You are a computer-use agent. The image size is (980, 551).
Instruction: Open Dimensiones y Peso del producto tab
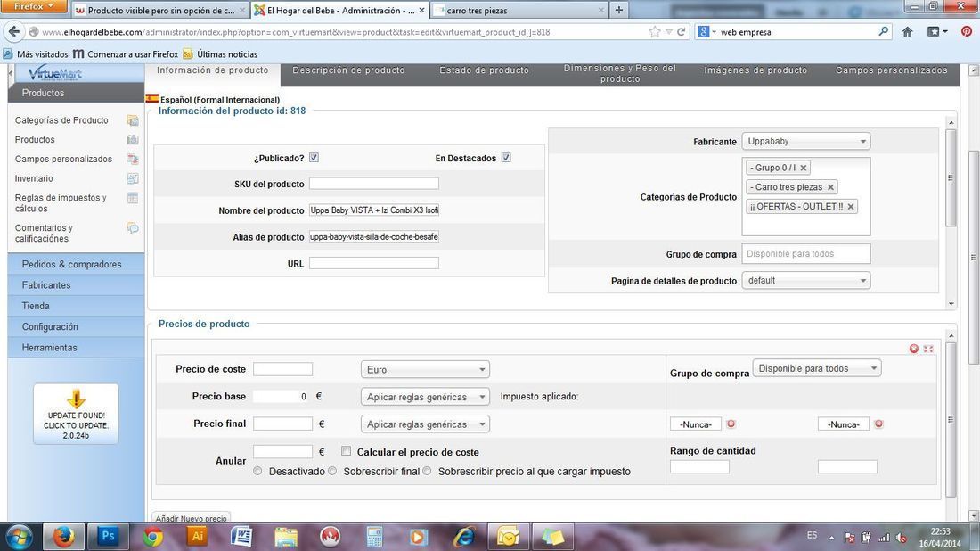click(x=620, y=73)
